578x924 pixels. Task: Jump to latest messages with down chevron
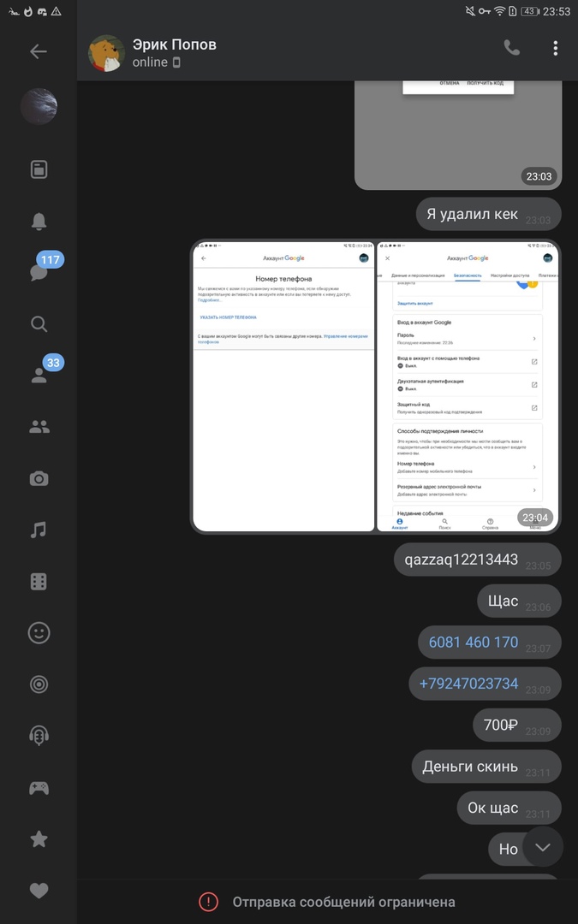click(x=543, y=847)
